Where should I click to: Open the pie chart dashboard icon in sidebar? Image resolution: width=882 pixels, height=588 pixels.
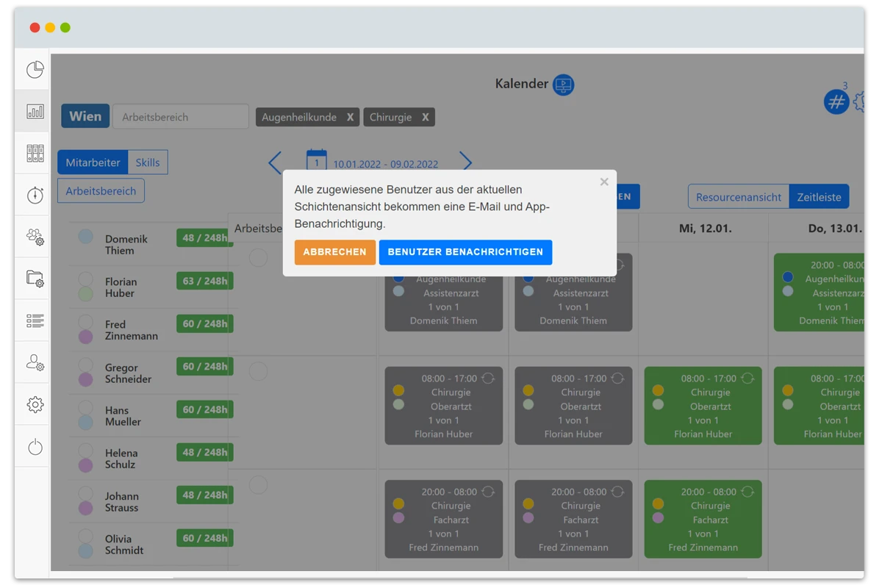coord(35,70)
